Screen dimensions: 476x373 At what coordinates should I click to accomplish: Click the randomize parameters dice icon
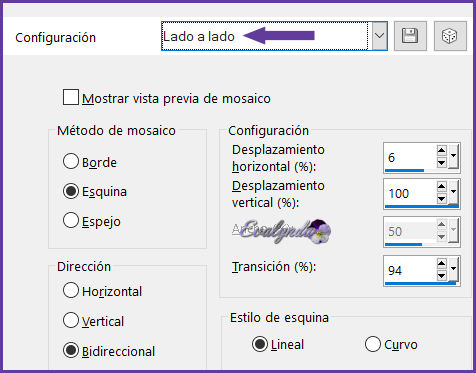click(x=450, y=36)
